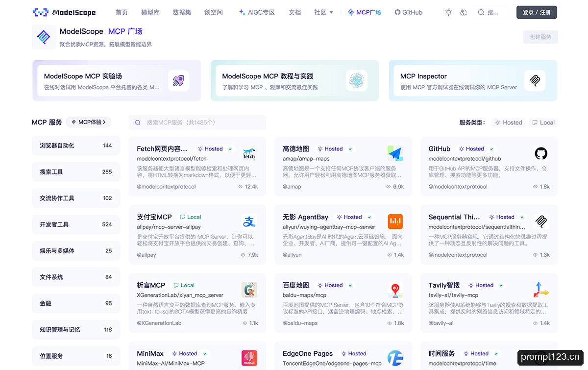Click the MCP 教程与实践 brain icon
This screenshot has height=370, width=588.
(357, 80)
